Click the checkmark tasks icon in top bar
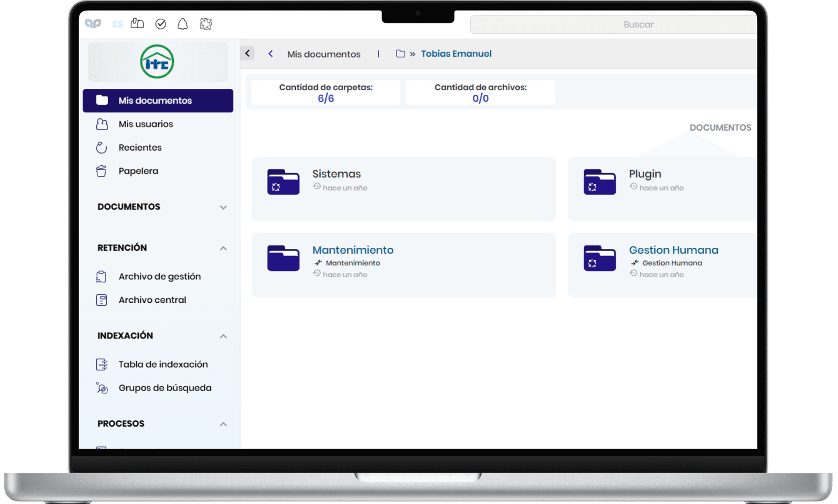Viewport: 838px width, 504px height. [161, 24]
